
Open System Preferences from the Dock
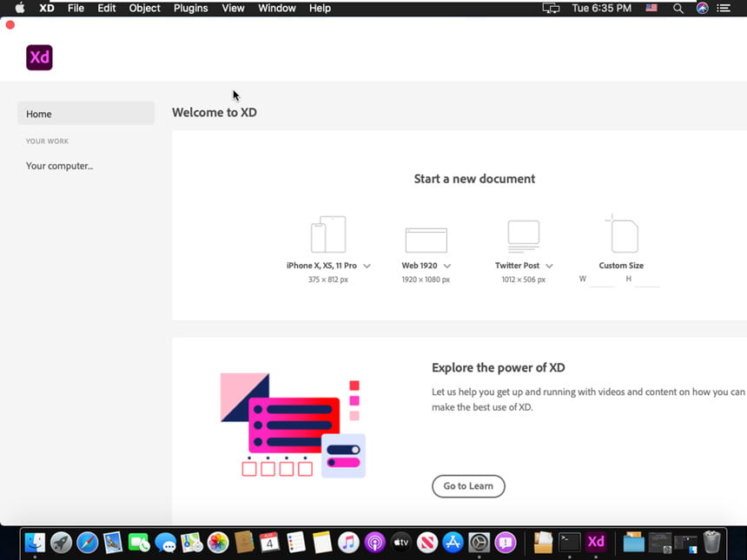point(479,543)
